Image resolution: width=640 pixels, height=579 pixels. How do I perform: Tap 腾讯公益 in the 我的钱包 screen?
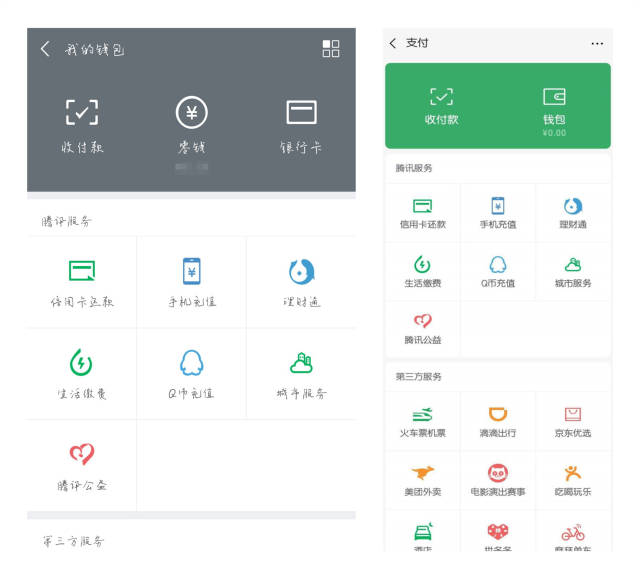pyautogui.click(x=82, y=466)
